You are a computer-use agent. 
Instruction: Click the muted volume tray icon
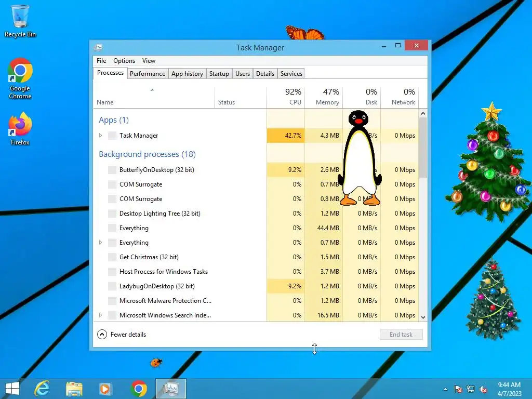(483, 389)
